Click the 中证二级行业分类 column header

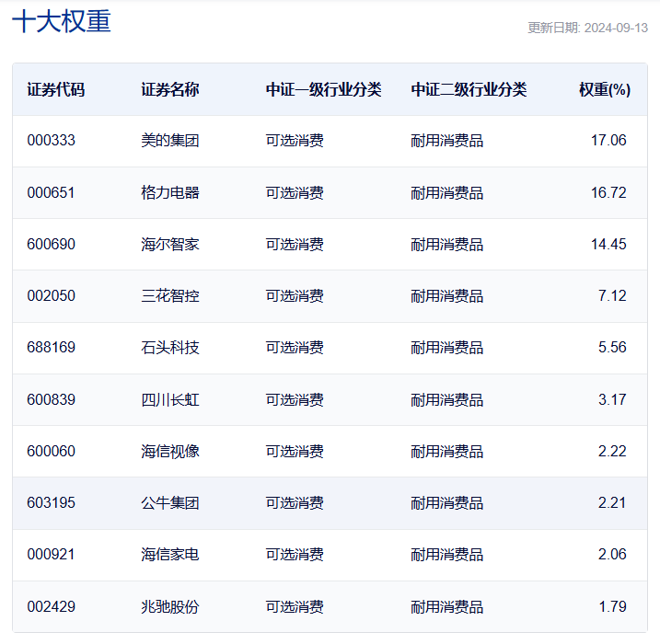(x=469, y=89)
